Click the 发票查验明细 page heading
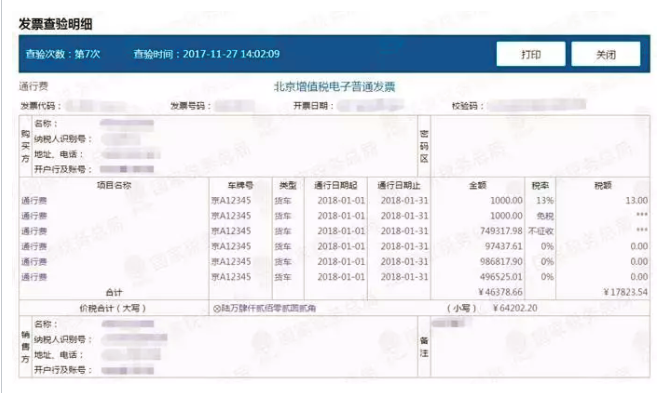657x393 pixels. [x=55, y=24]
